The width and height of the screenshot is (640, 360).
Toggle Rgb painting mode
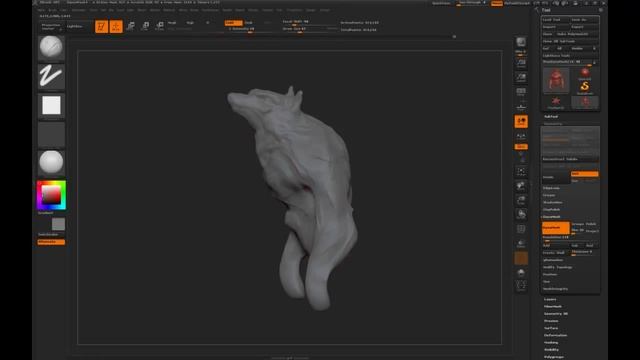coord(190,23)
